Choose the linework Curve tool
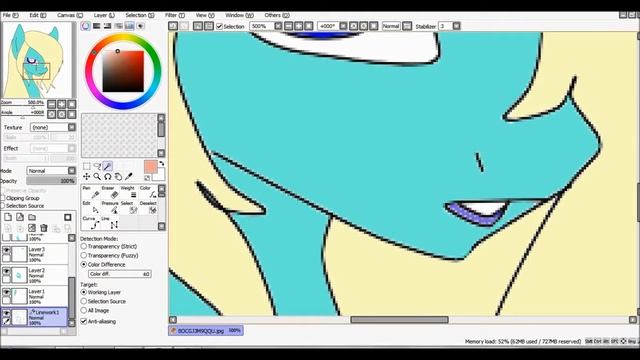This screenshot has height=360, width=640. tap(91, 222)
